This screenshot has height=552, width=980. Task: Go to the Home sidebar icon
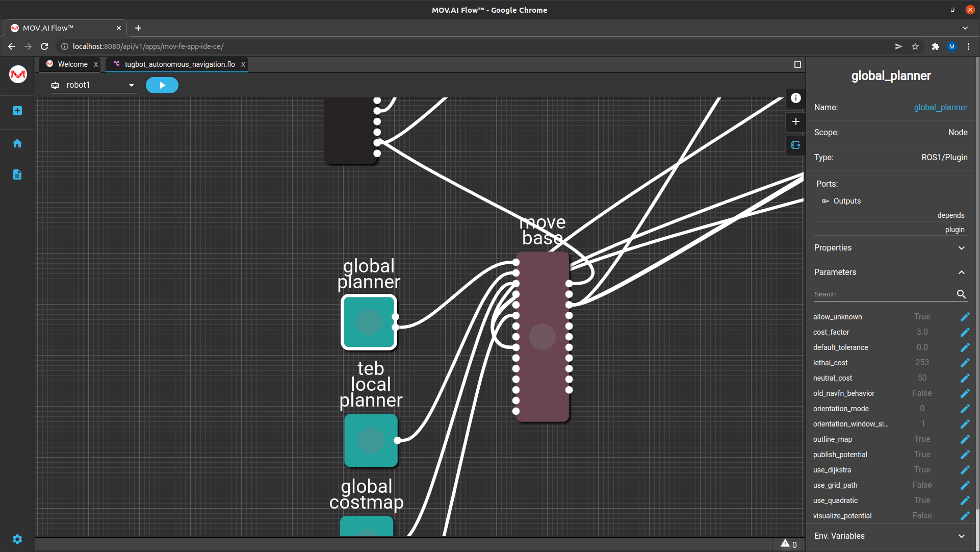(x=17, y=143)
